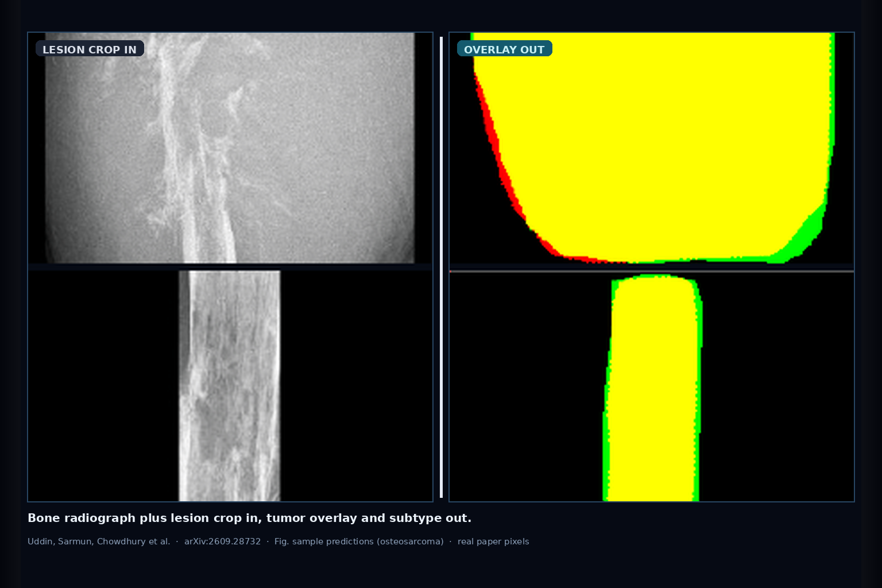Click the figure caption about bone radiograph

pyautogui.click(x=249, y=518)
